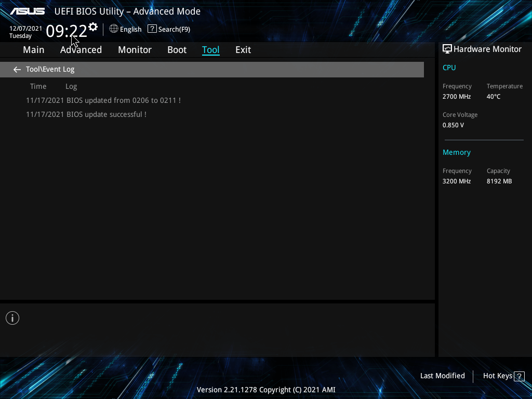
Task: Click the Search question mark icon
Action: (152, 29)
